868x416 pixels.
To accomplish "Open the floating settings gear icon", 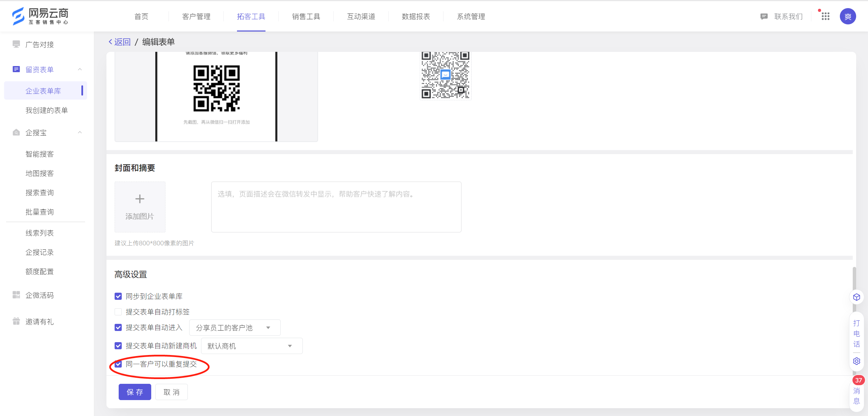I will [x=856, y=361].
